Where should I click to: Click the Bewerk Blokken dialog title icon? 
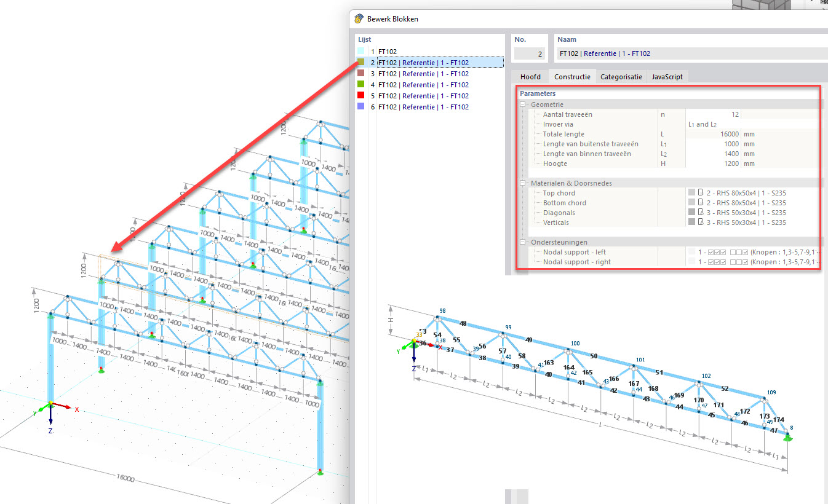[359, 18]
